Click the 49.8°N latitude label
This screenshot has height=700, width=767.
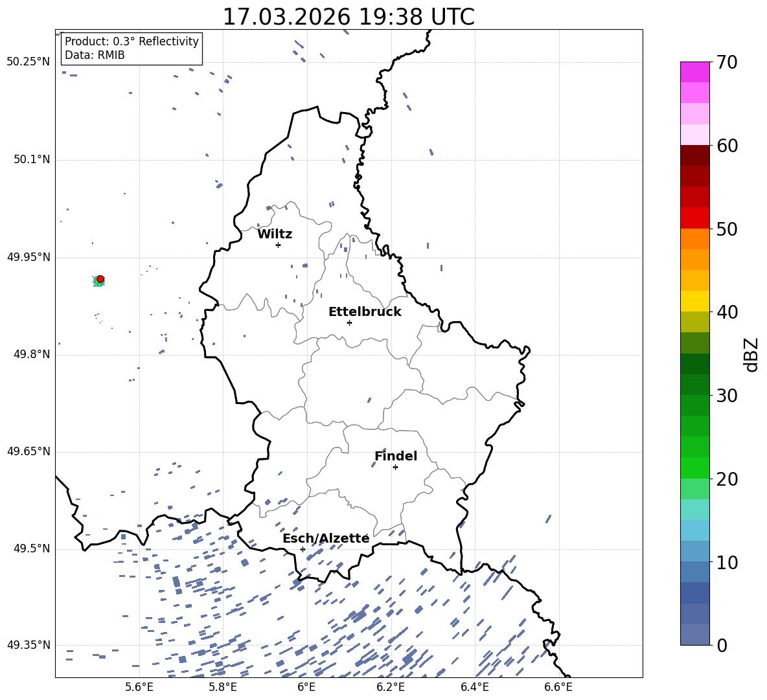pos(32,354)
